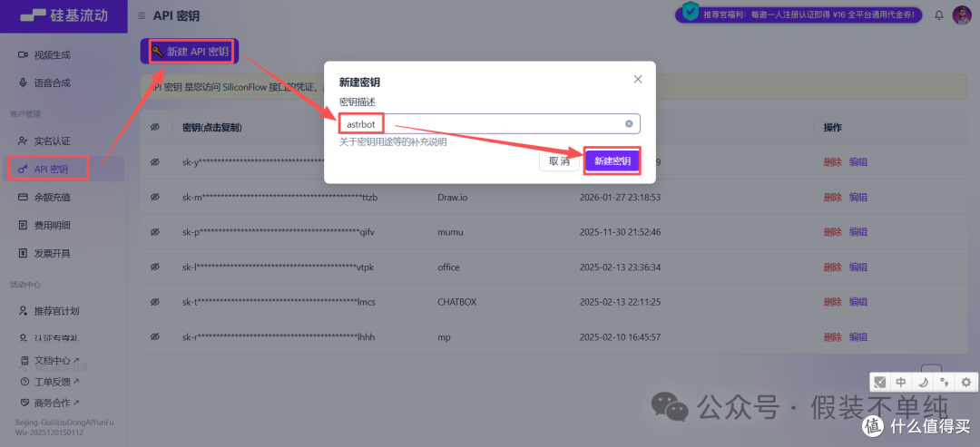
Task: Reveal the sk-y key with its eye icon
Action: [x=155, y=162]
